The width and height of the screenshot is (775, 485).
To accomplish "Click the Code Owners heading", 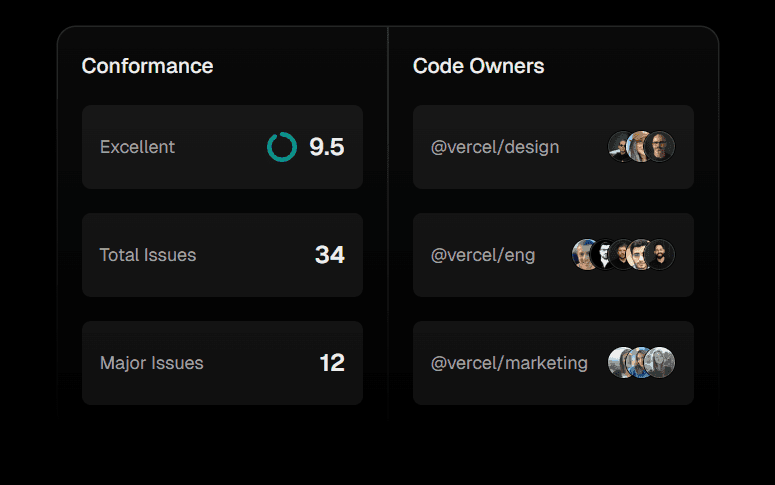I will tap(478, 66).
